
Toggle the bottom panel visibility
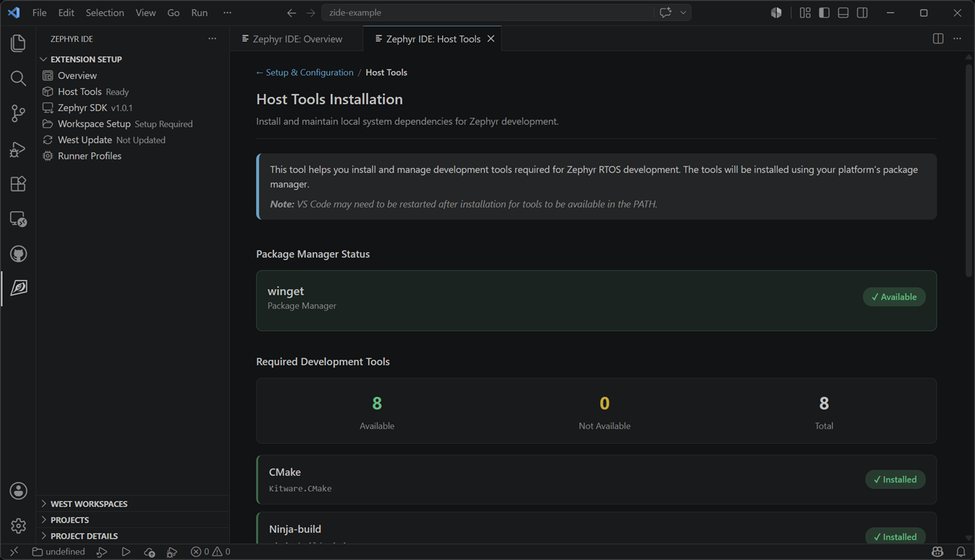843,13
